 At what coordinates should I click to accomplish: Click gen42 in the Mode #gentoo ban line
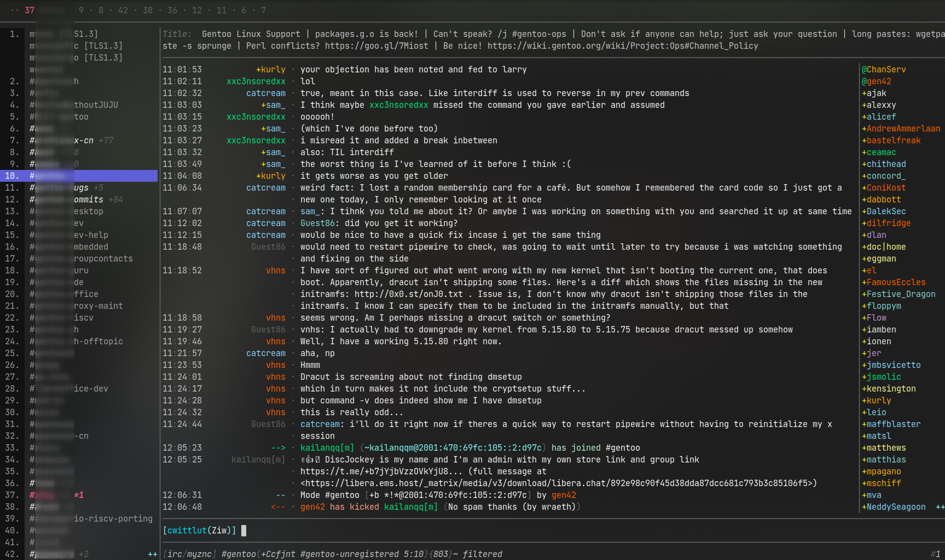click(564, 495)
